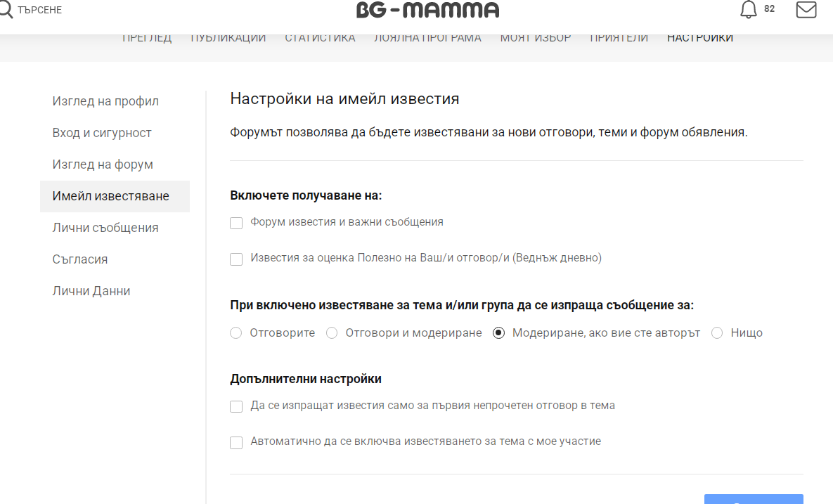Switch to the 'ПРИЯТЕЛИ' tab
833x504 pixels.
[x=619, y=38]
